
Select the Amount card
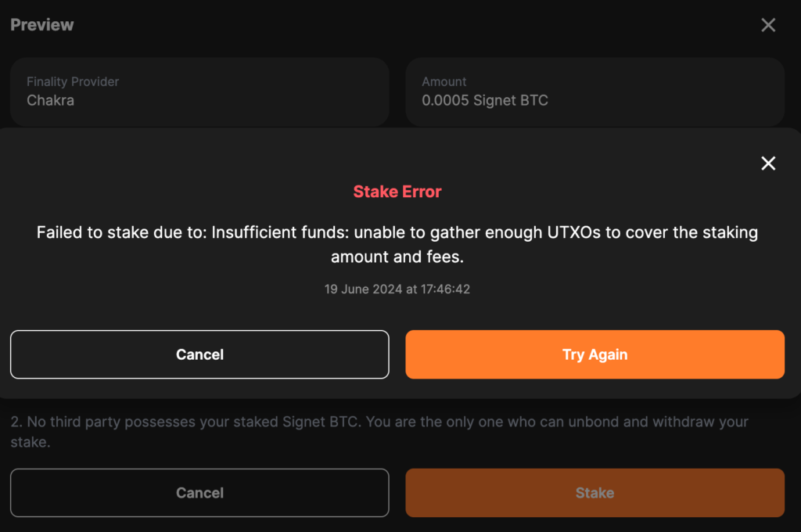coord(594,92)
